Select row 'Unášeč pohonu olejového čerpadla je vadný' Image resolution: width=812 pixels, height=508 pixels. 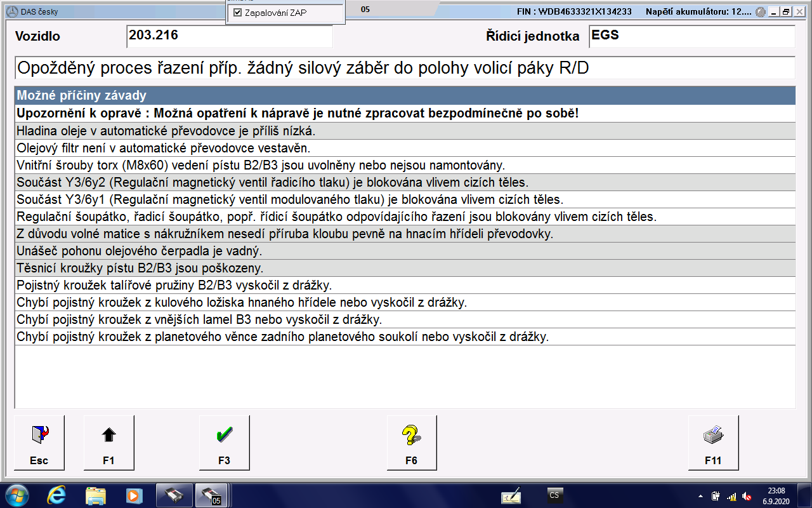click(x=405, y=251)
